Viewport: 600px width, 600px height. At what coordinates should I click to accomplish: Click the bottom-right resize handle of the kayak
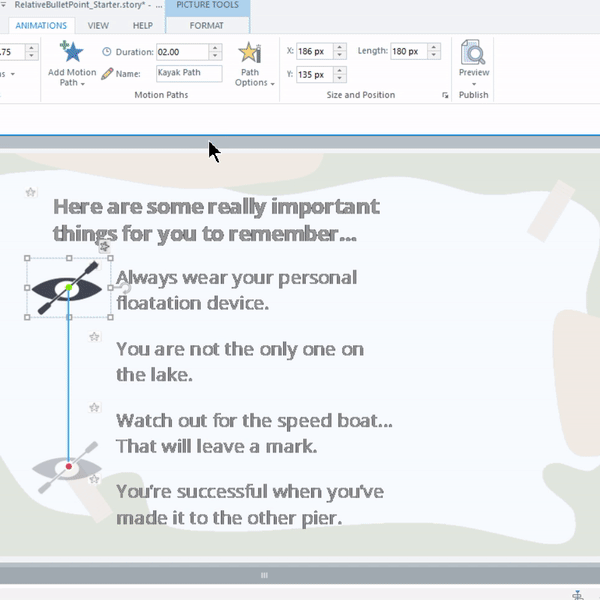coord(111,317)
